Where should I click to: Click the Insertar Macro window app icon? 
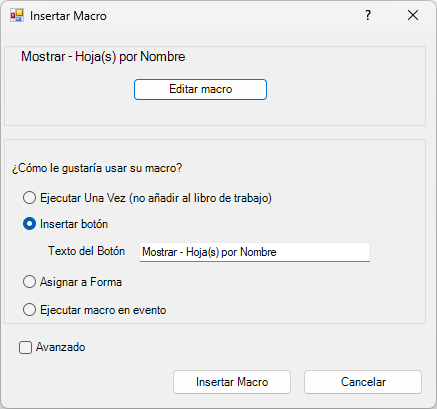[17, 15]
